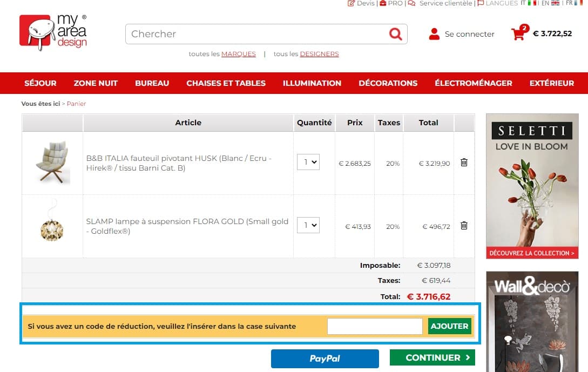The width and height of the screenshot is (588, 372).
Task: Click the red search magnifier icon
Action: tap(396, 33)
